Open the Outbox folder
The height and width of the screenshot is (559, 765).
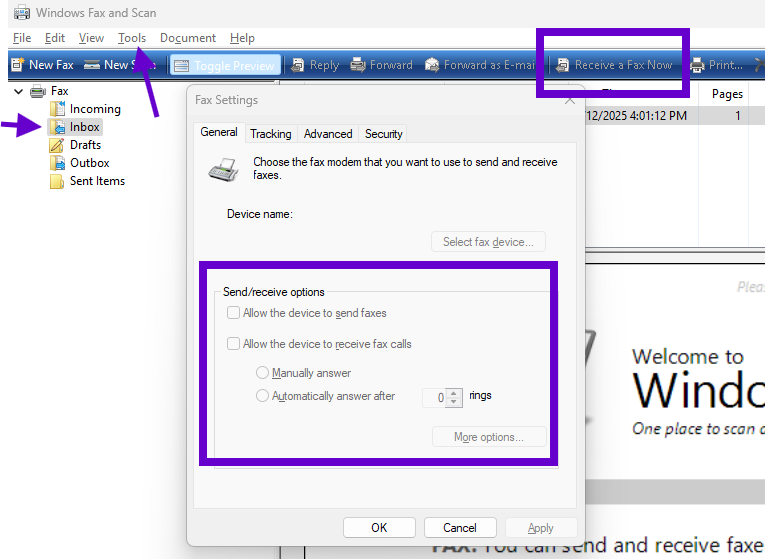80,163
